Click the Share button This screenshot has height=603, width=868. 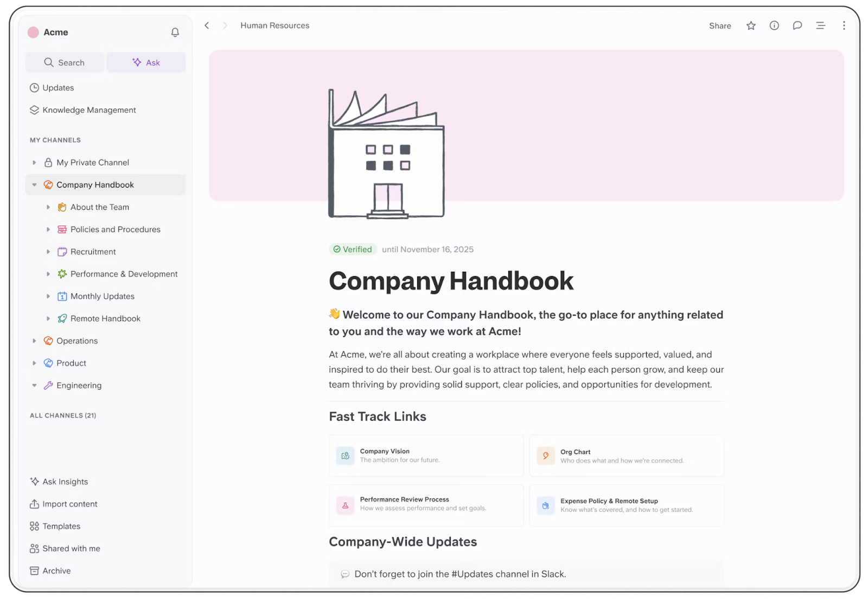720,25
